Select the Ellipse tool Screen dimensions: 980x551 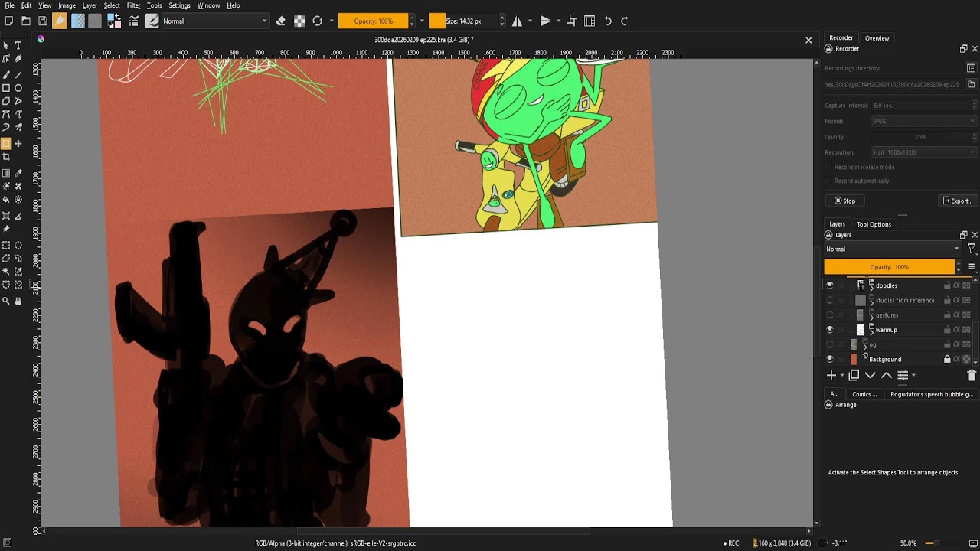pos(18,88)
